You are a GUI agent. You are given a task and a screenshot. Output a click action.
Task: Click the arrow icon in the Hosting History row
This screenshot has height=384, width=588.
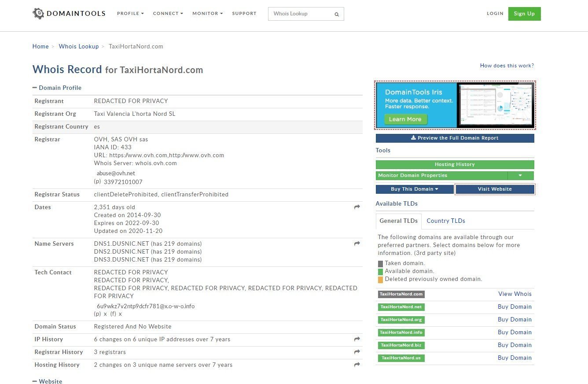(357, 365)
